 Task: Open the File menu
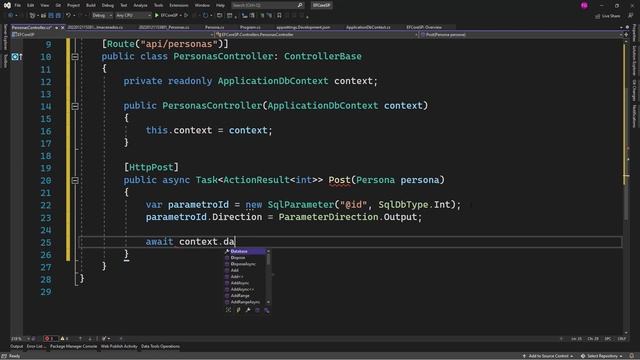pos(18,5)
